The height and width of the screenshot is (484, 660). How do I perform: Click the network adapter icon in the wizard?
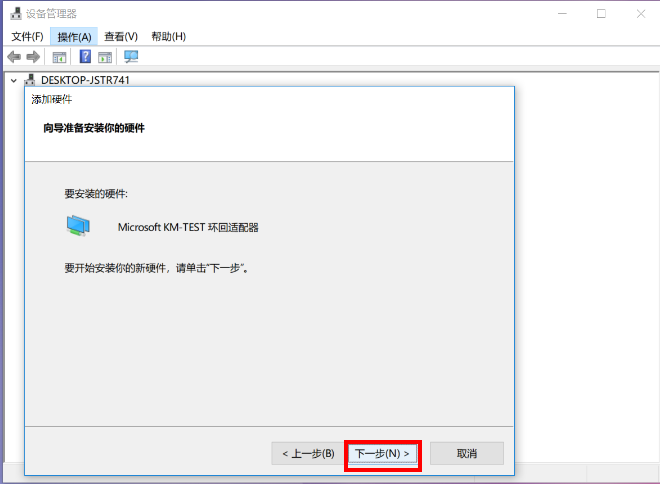pyautogui.click(x=78, y=226)
